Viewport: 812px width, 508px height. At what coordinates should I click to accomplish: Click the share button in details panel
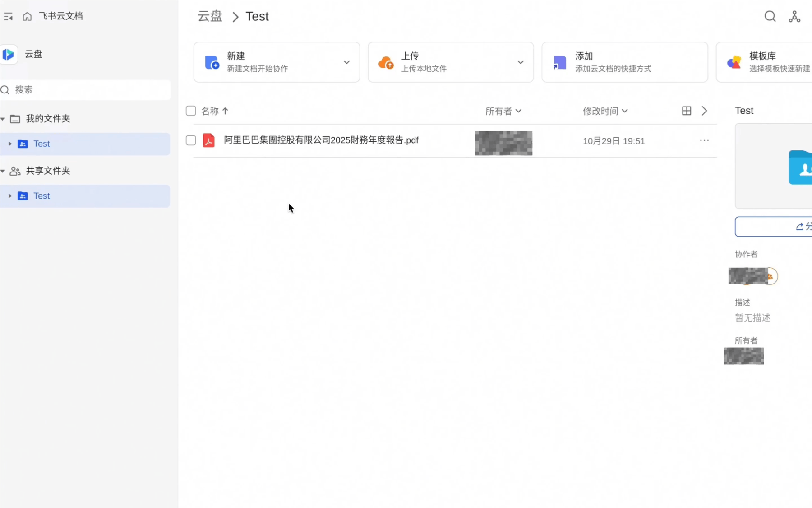774,227
